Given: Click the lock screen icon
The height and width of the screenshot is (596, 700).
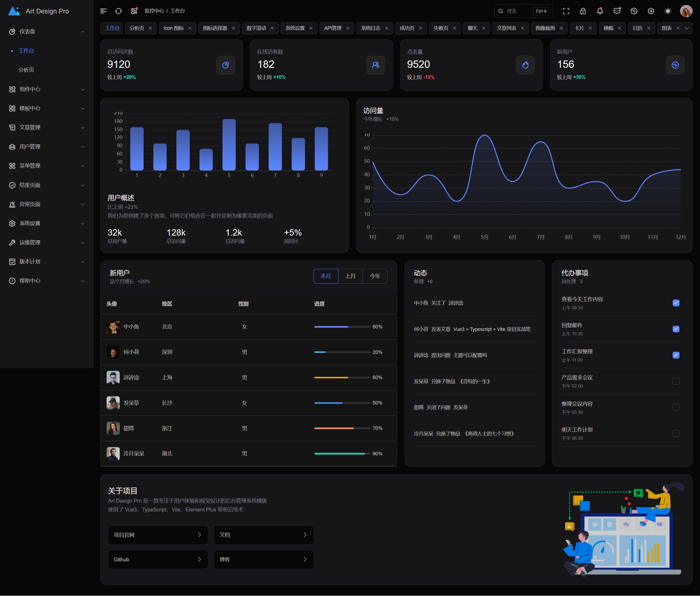Looking at the screenshot, I should point(583,11).
